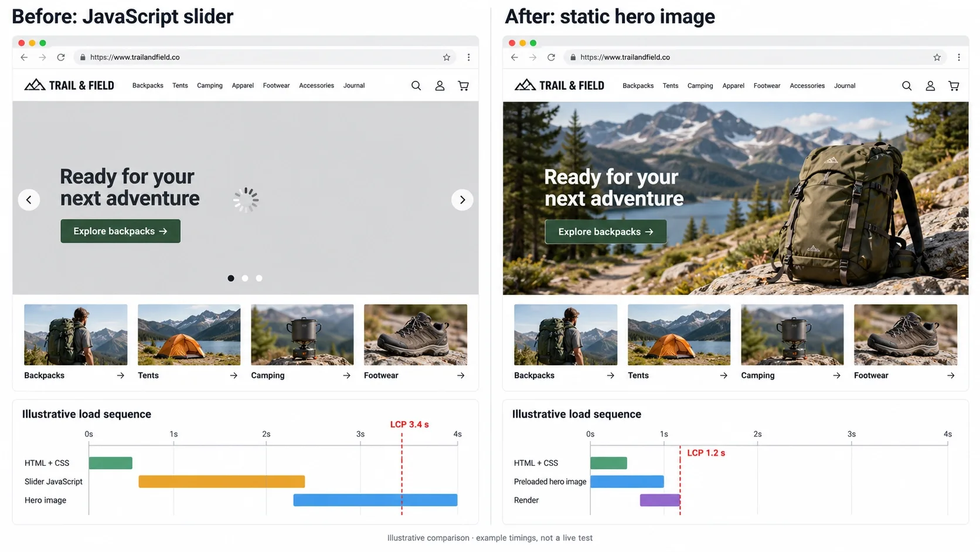
Task: Open Footwear nav item in After page
Action: point(767,86)
